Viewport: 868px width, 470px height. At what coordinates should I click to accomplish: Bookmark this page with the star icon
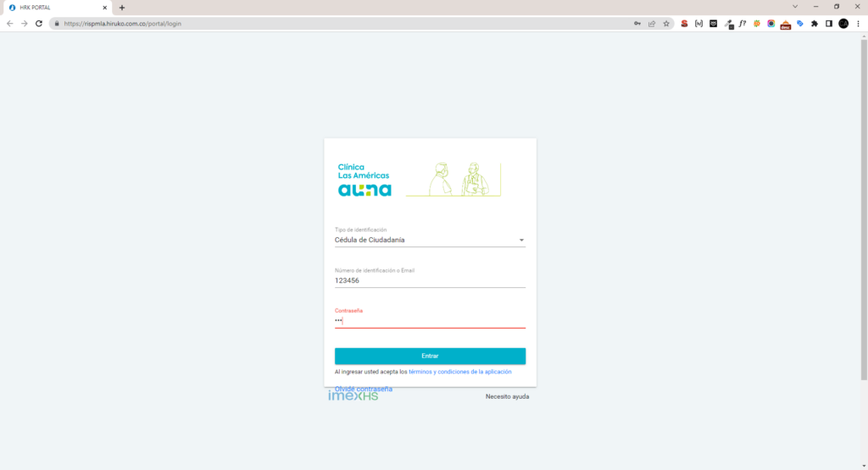(666, 23)
